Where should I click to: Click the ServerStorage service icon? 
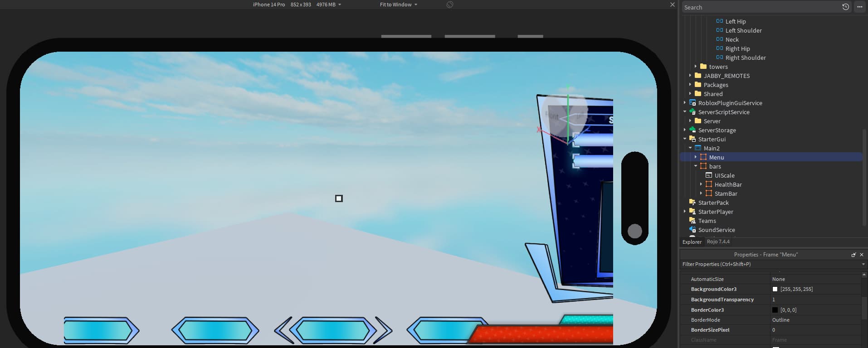coord(692,130)
